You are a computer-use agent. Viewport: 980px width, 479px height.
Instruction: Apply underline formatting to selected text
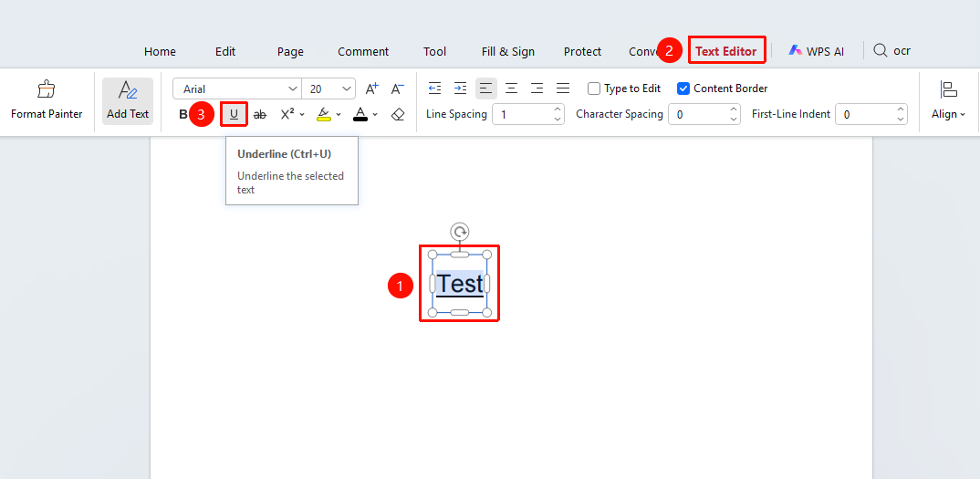pyautogui.click(x=234, y=114)
